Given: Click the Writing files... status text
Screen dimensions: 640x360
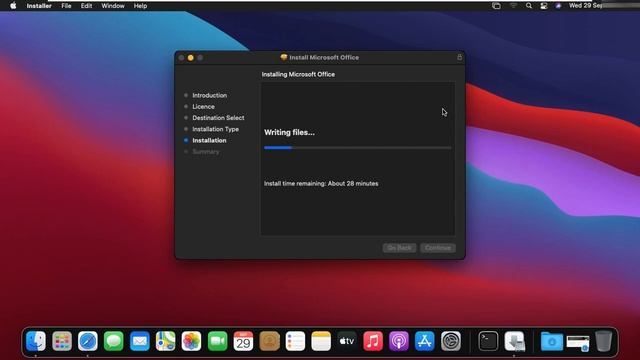Looking at the screenshot, I should [x=289, y=132].
